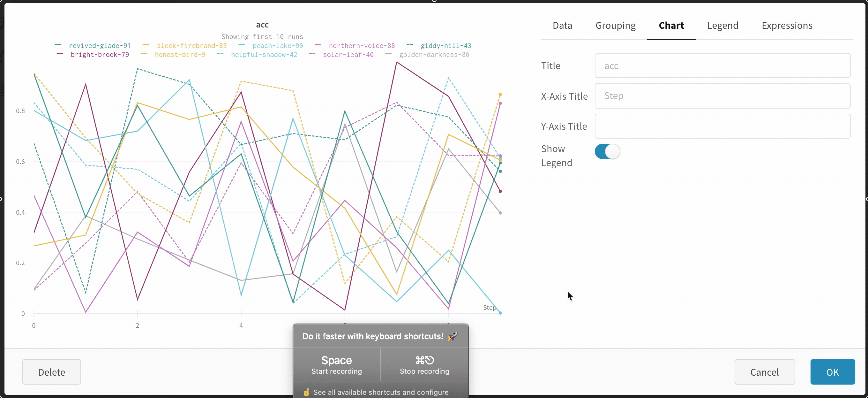Click the Delete button
868x398 pixels.
point(52,372)
